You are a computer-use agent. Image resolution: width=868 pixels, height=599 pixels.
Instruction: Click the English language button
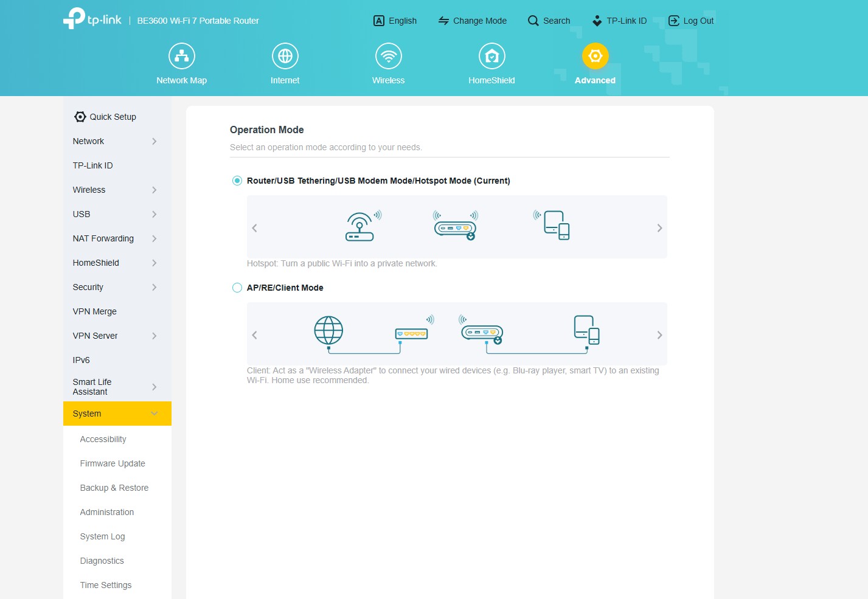[x=395, y=21]
